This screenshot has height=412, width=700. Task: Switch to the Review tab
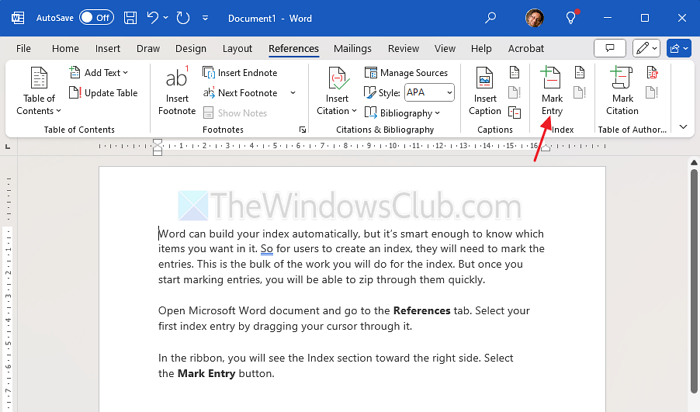pyautogui.click(x=403, y=48)
